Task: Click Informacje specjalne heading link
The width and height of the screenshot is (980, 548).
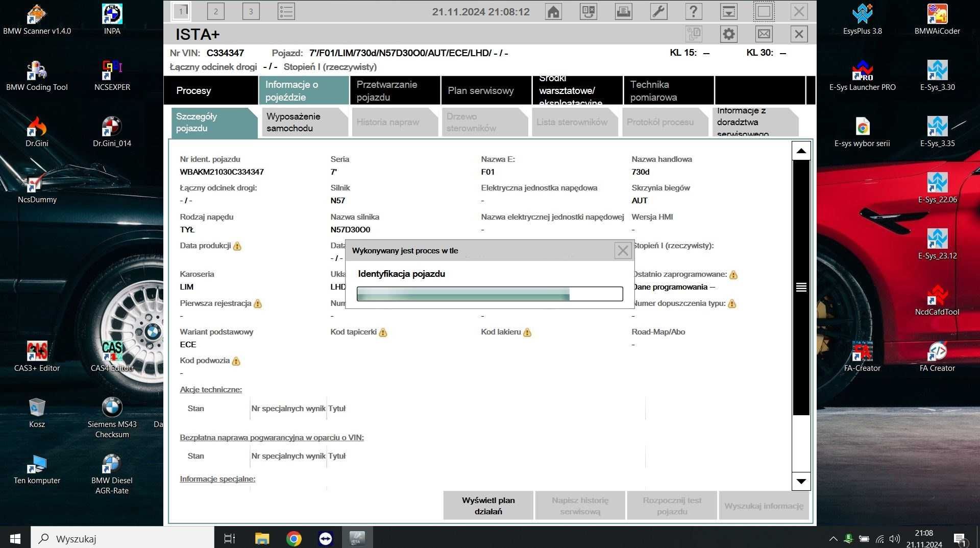Action: tap(217, 479)
